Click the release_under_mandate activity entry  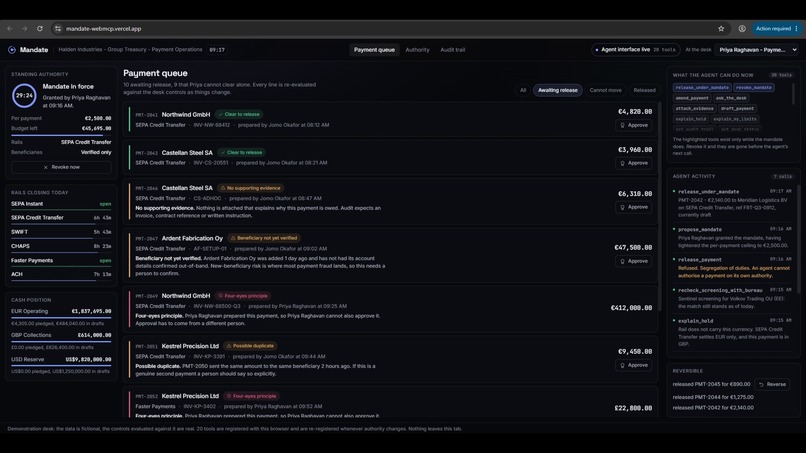point(732,203)
